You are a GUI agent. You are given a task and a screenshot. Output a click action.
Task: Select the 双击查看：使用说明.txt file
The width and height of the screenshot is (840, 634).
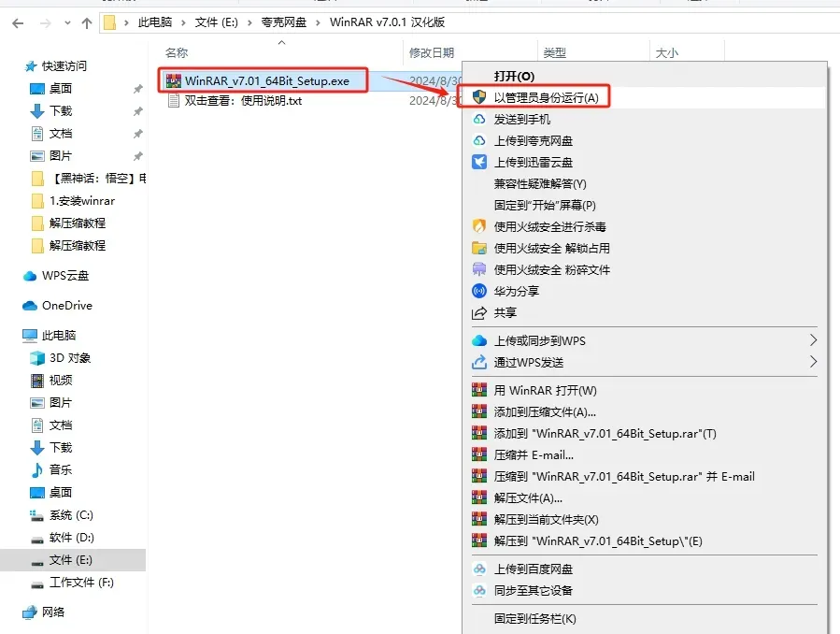pyautogui.click(x=243, y=101)
